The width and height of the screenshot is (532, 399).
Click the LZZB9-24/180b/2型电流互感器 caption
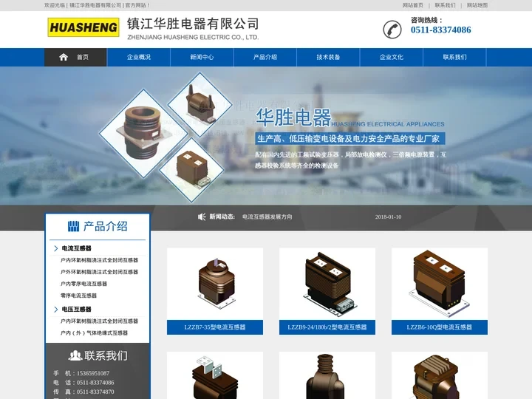(327, 327)
